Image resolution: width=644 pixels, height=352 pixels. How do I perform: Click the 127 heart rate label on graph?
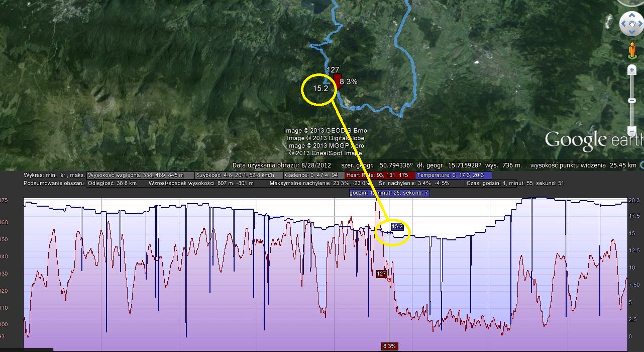pyautogui.click(x=381, y=274)
